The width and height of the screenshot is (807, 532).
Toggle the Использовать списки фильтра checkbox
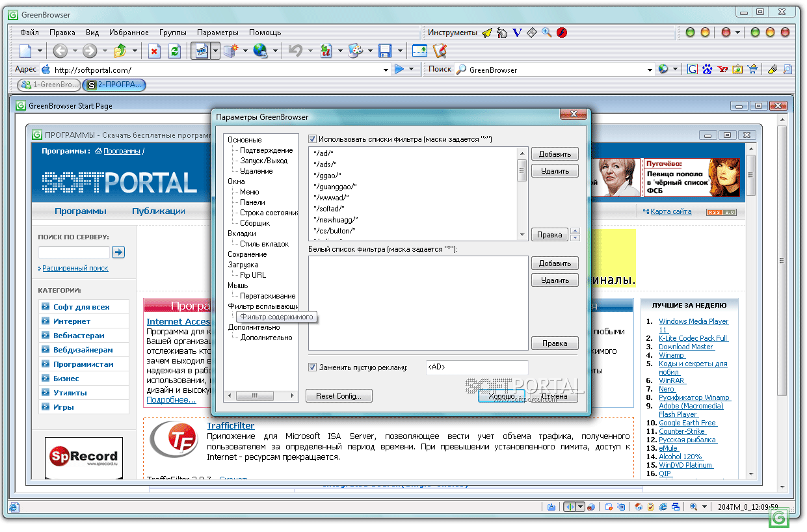[x=313, y=139]
